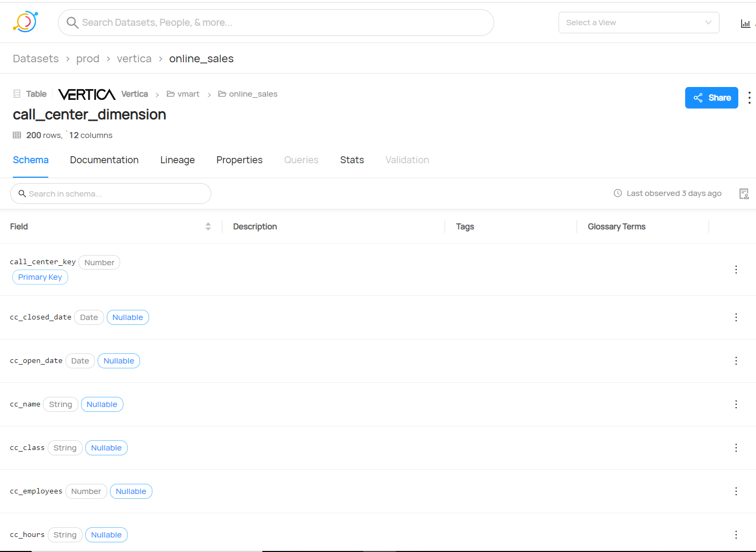Screen dimensions: 756x552
Task: Click the Last observed clock icon
Action: click(x=618, y=193)
